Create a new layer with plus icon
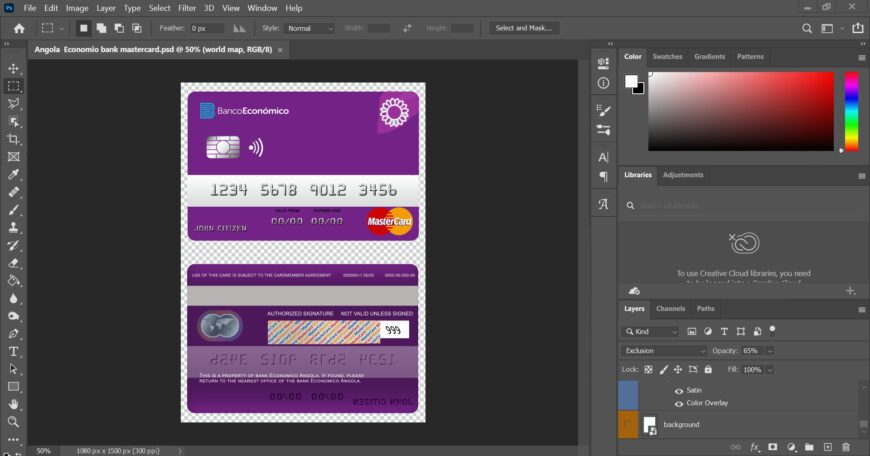 [x=828, y=447]
